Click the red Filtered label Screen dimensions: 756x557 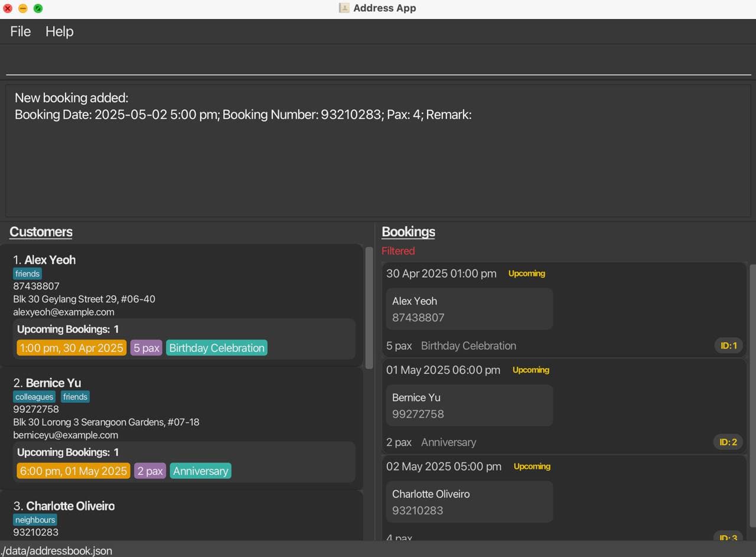click(398, 251)
